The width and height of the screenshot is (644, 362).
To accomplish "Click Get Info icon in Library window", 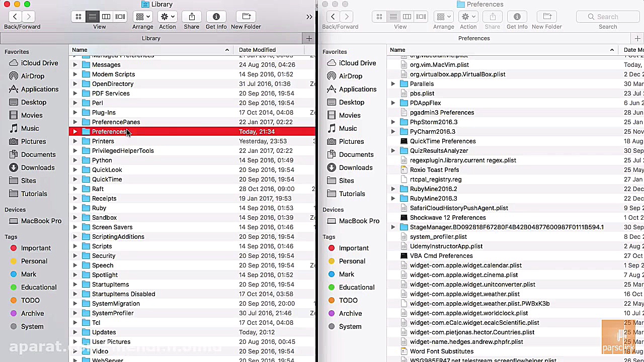I will pos(216,17).
